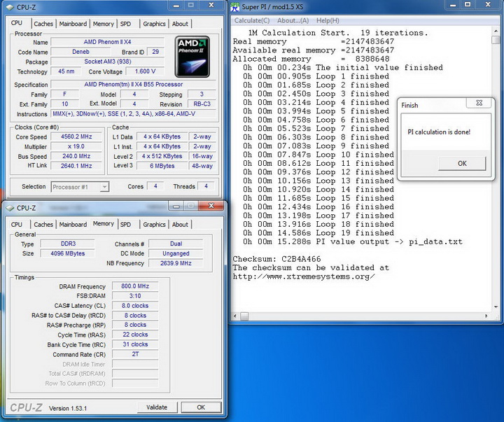The height and width of the screenshot is (422, 504).
Task: Open SPD tab in bottom CPU-Z window
Action: pos(126,225)
